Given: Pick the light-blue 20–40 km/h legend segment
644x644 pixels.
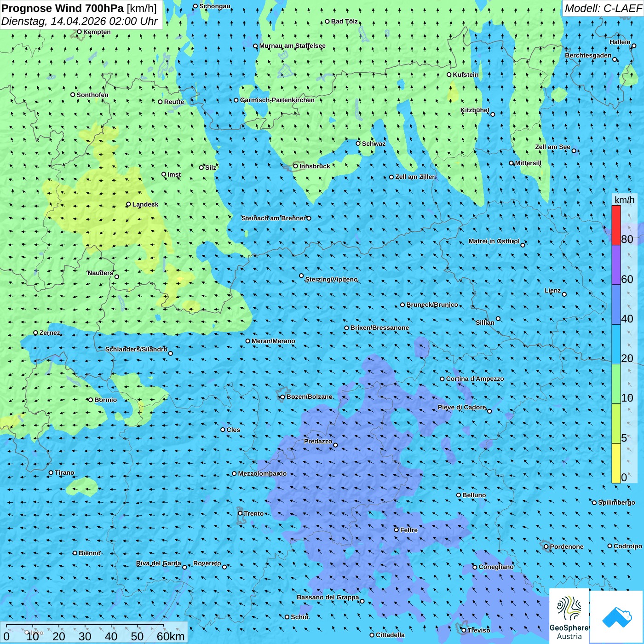Looking at the screenshot, I should click(x=616, y=345).
